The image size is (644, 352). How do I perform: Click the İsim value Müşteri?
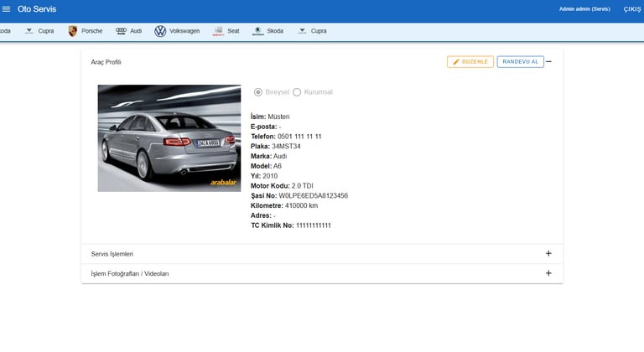(279, 116)
